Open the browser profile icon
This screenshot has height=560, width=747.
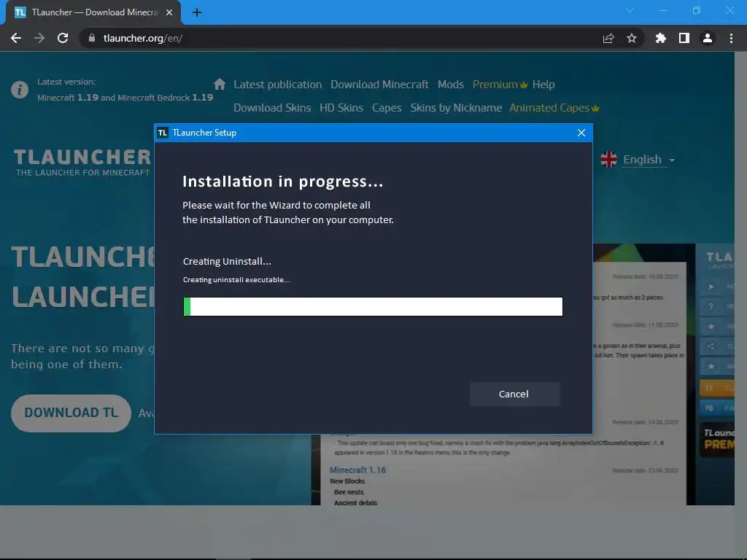(x=708, y=38)
